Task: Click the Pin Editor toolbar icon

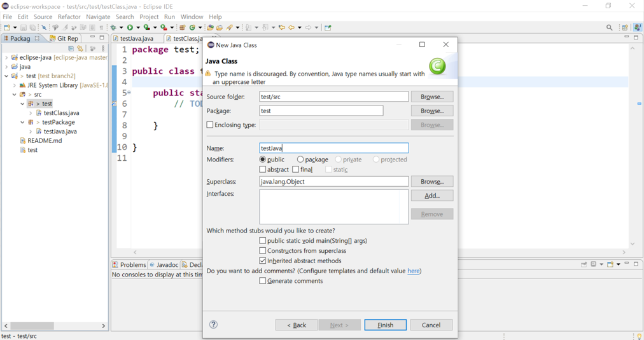Action: coord(327,27)
